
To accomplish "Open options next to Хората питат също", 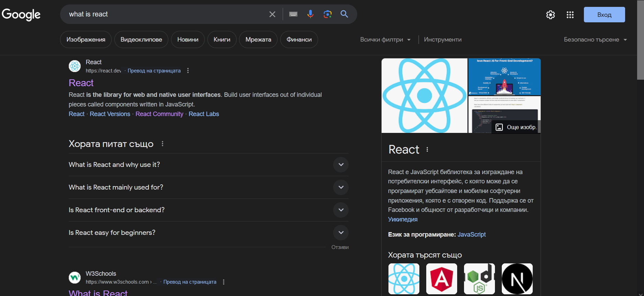I will 162,144.
